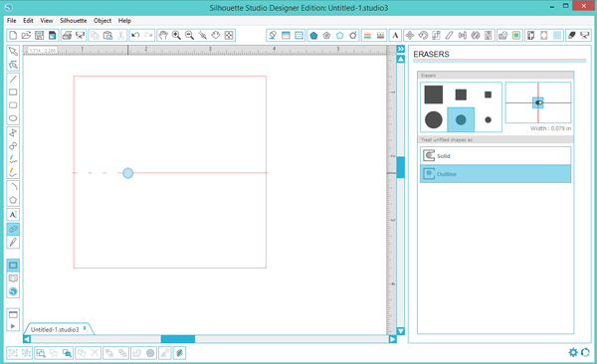
Task: Click the Fit to window icon
Action: pyautogui.click(x=229, y=36)
